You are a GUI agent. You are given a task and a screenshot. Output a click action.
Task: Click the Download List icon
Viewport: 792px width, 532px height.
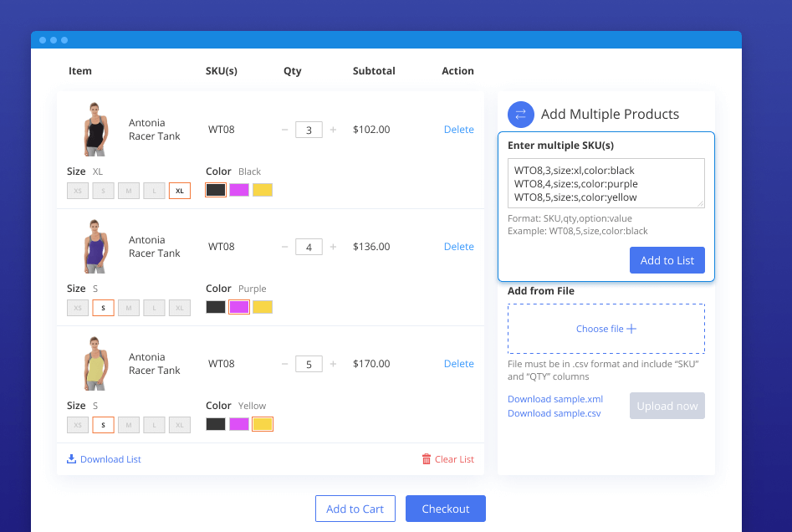(x=72, y=459)
